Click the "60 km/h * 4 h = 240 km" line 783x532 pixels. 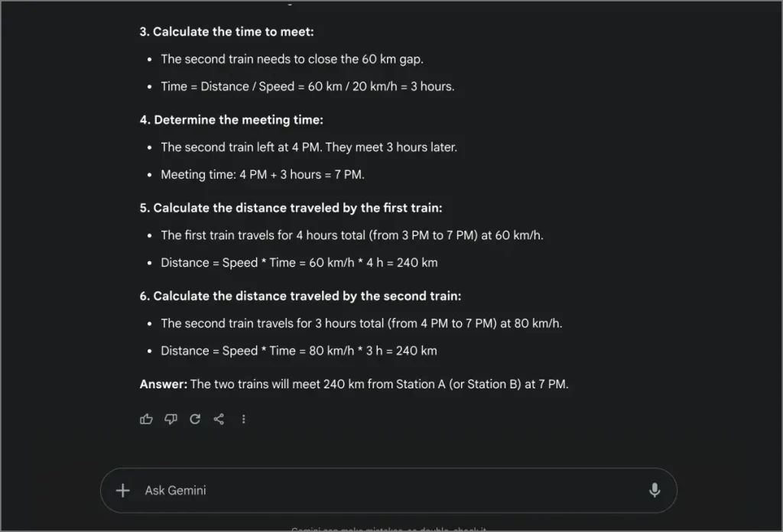tap(299, 262)
